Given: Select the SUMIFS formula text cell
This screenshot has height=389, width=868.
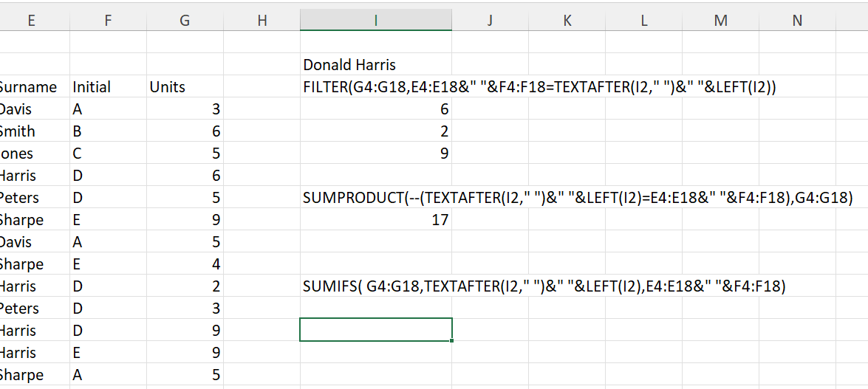Looking at the screenshot, I should (x=376, y=286).
